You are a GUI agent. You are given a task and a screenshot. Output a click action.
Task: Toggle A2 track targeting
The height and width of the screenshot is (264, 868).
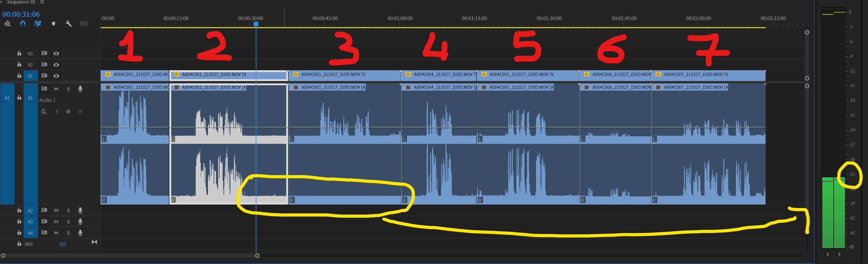pyautogui.click(x=30, y=210)
